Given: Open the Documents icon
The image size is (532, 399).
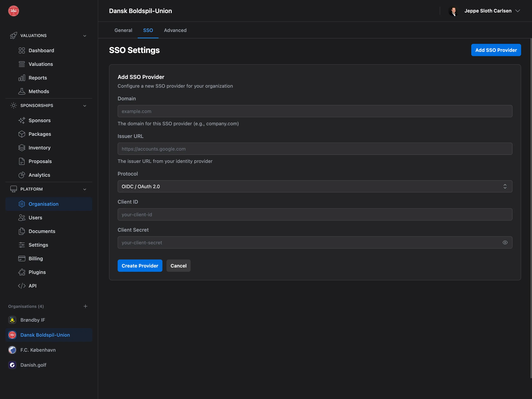Looking at the screenshot, I should coord(22,231).
